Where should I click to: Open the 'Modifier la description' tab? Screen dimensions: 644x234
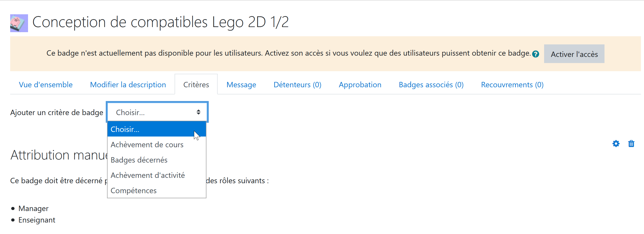pos(128,85)
